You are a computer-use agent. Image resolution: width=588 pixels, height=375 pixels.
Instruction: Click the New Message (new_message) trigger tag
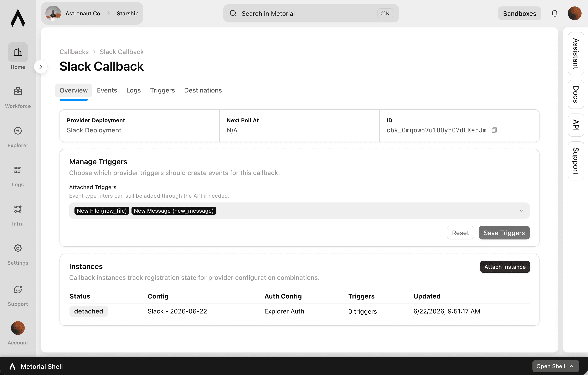click(174, 211)
